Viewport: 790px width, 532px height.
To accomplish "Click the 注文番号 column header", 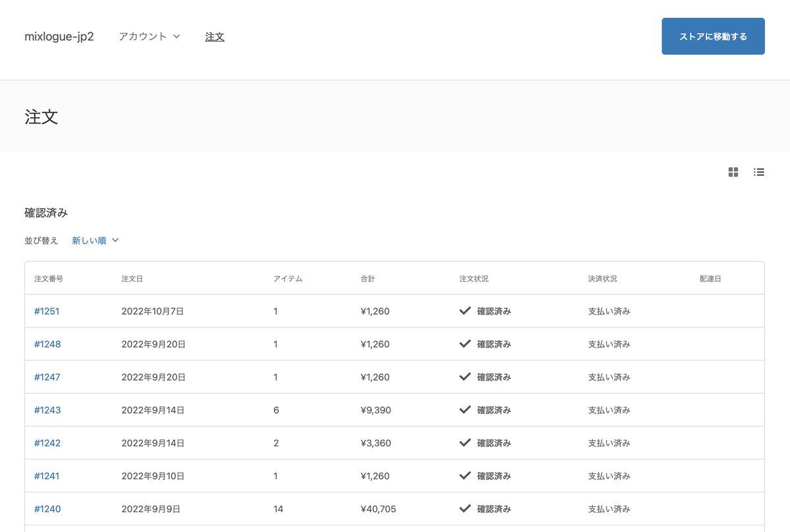I will click(49, 279).
